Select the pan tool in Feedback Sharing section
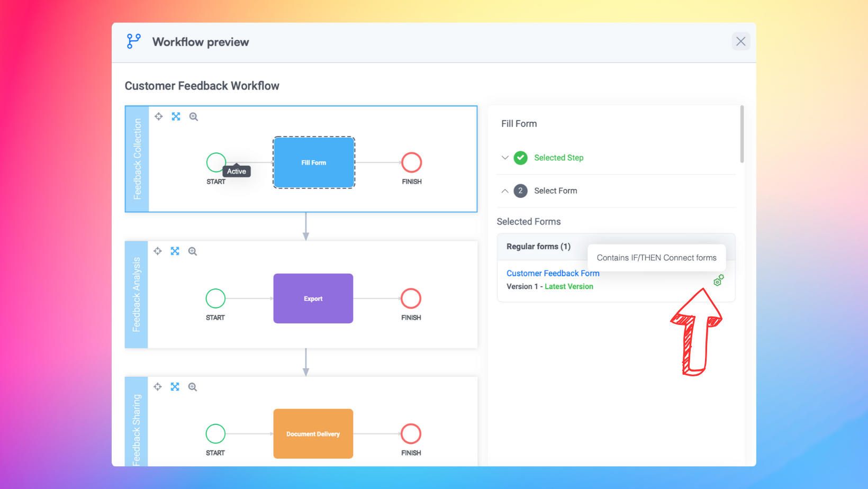 click(157, 387)
